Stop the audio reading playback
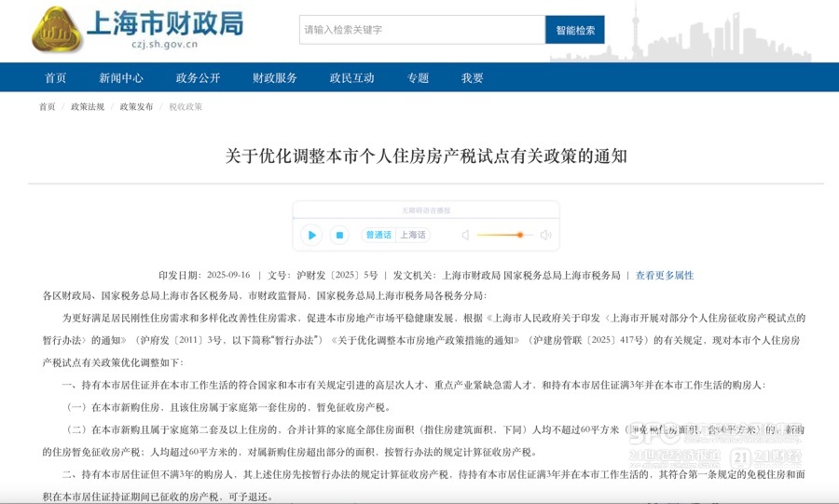 coord(339,235)
